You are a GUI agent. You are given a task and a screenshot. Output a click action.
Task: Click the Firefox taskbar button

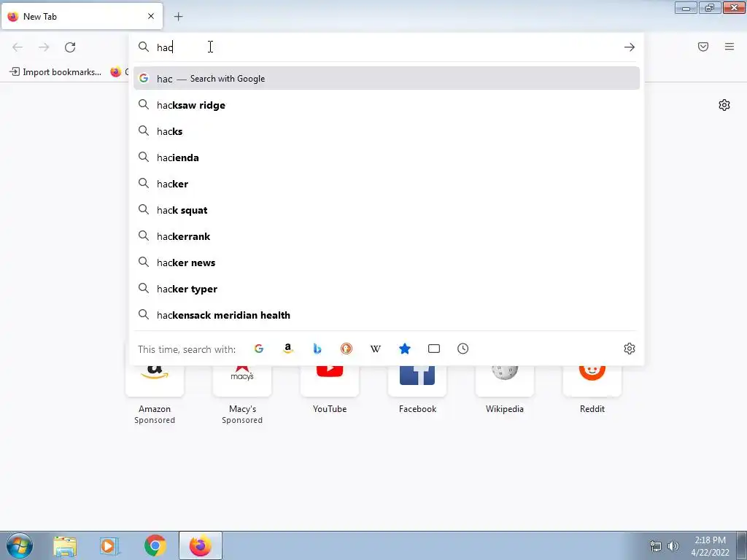[201, 545]
